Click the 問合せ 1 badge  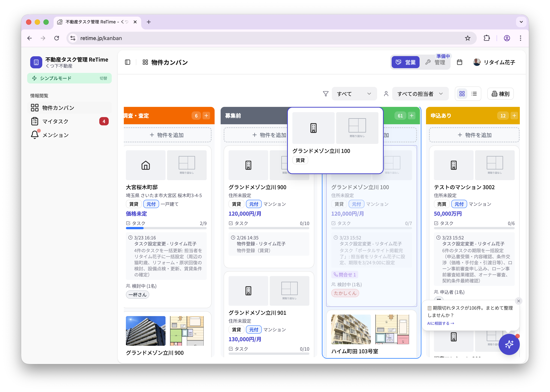(344, 275)
